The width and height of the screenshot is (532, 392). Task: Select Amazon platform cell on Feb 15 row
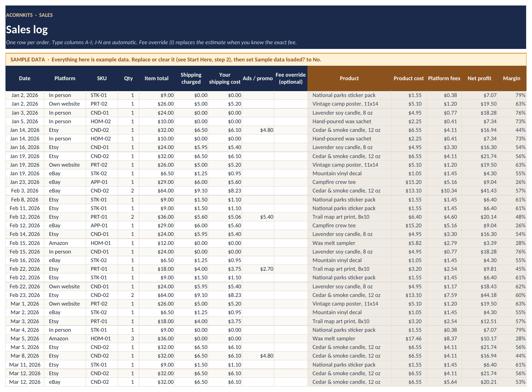(65, 243)
